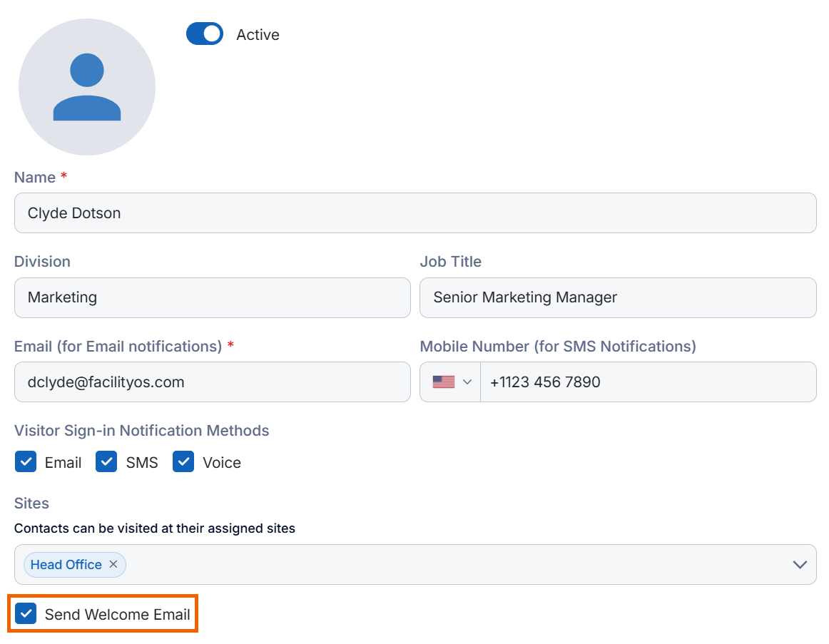This screenshot has width=829, height=644.
Task: Toggle the Active status switch off
Action: click(x=205, y=34)
